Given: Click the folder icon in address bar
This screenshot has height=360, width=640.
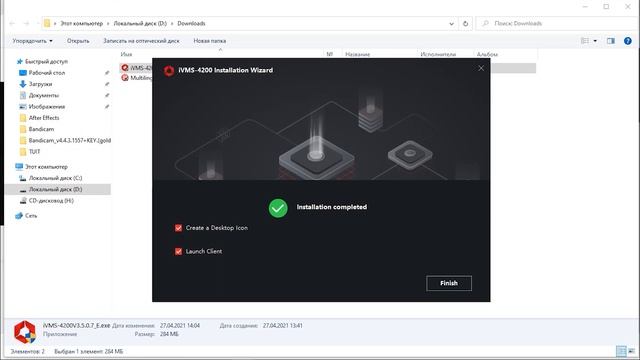Looking at the screenshot, I should click(47, 24).
